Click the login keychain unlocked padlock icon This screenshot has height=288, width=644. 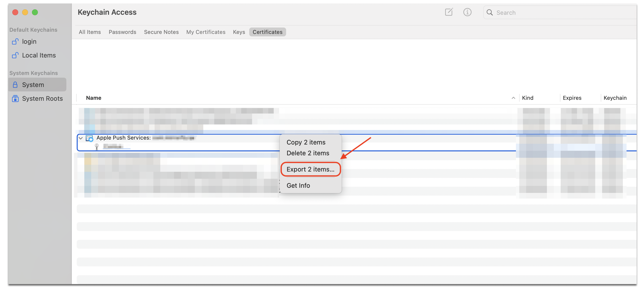(15, 42)
